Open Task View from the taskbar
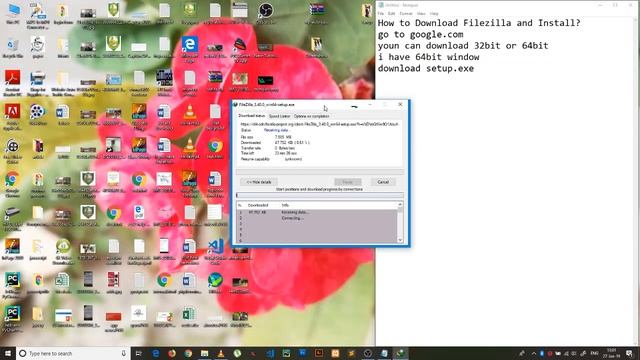 click(138, 353)
